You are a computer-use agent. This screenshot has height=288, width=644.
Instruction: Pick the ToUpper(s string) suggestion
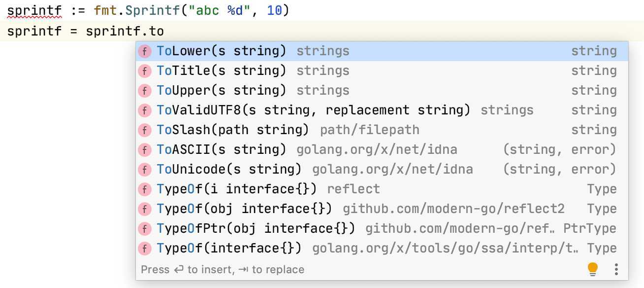(x=382, y=91)
